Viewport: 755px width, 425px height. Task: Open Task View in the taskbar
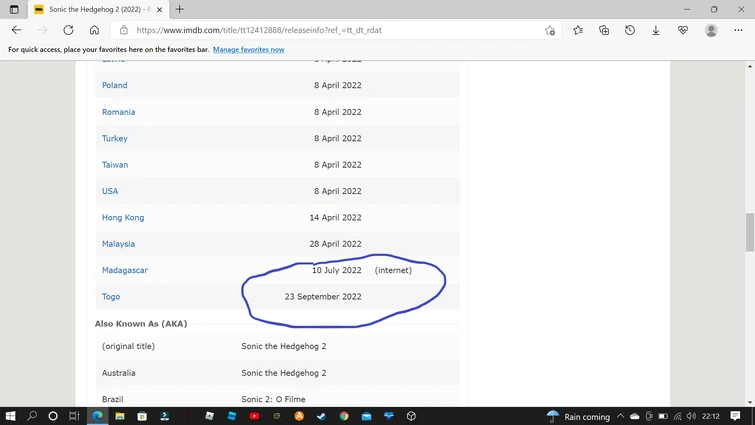[x=74, y=416]
